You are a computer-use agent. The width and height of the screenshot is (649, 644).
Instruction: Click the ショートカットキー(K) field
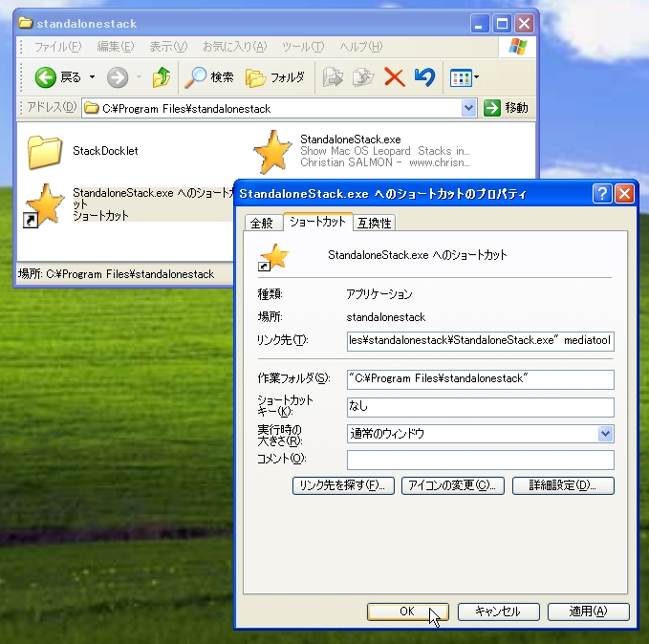coord(480,407)
